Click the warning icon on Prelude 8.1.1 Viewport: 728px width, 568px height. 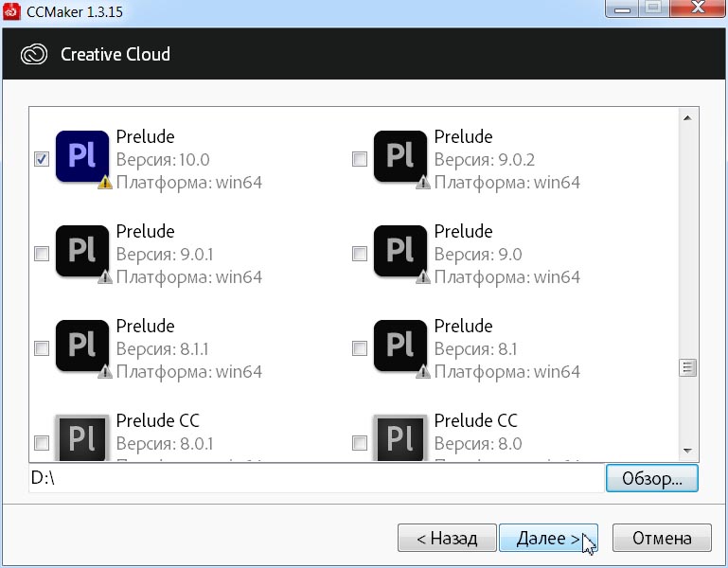[105, 372]
